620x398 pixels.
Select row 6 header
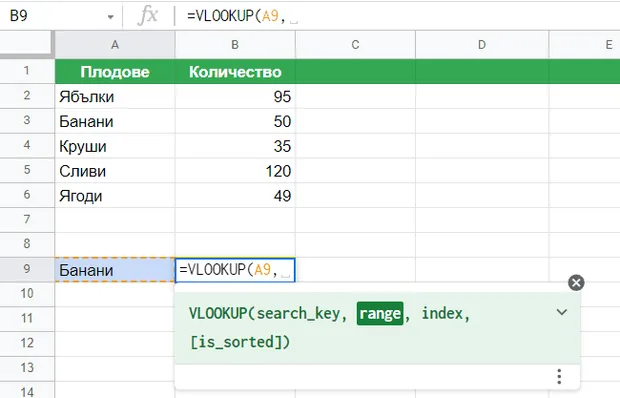[26, 195]
